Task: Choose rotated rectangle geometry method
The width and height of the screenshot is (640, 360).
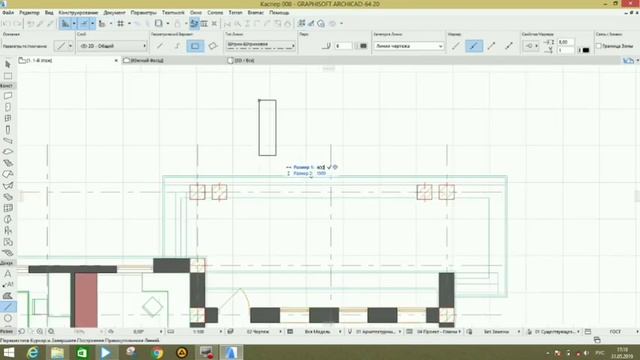Action: tap(213, 46)
